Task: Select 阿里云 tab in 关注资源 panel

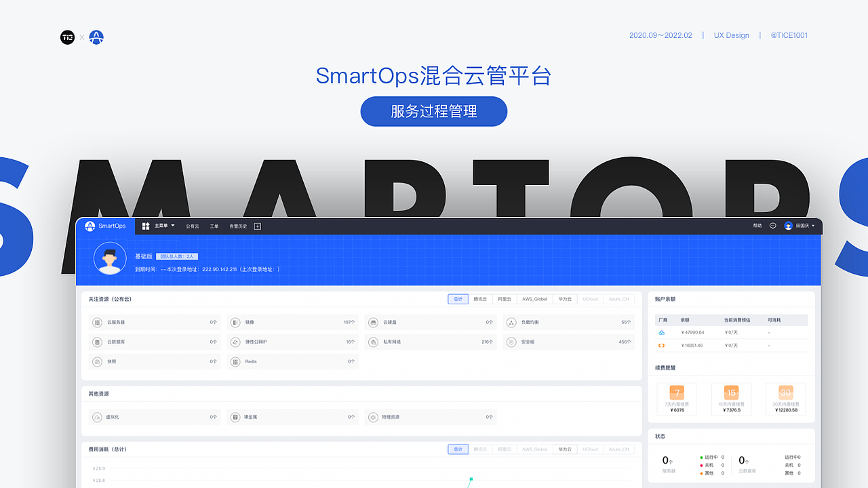Action: click(x=505, y=299)
